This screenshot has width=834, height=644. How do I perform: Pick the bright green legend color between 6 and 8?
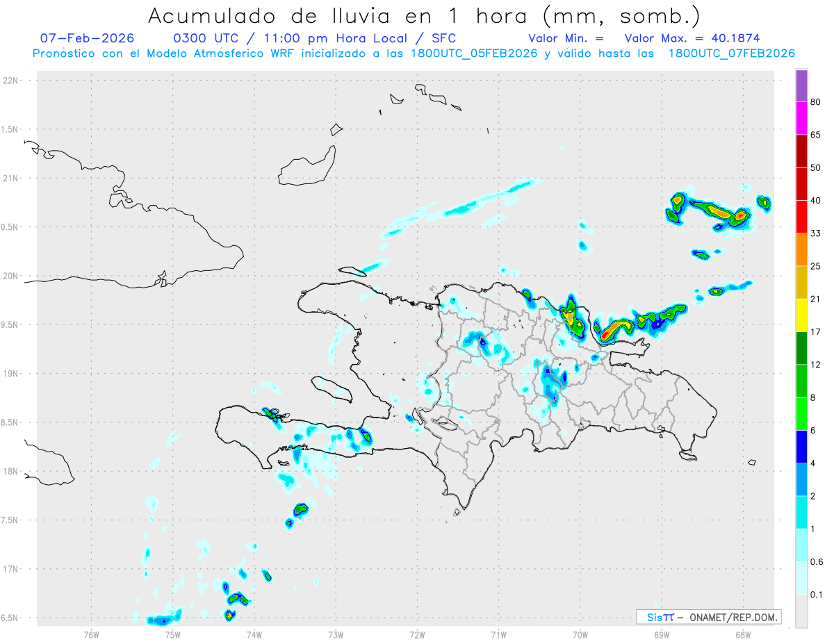801,413
